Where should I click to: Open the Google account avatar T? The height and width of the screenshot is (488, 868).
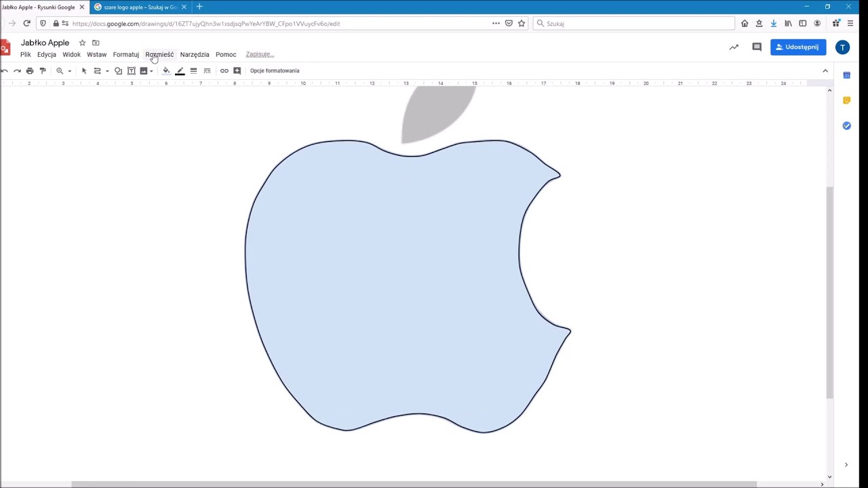pos(842,47)
